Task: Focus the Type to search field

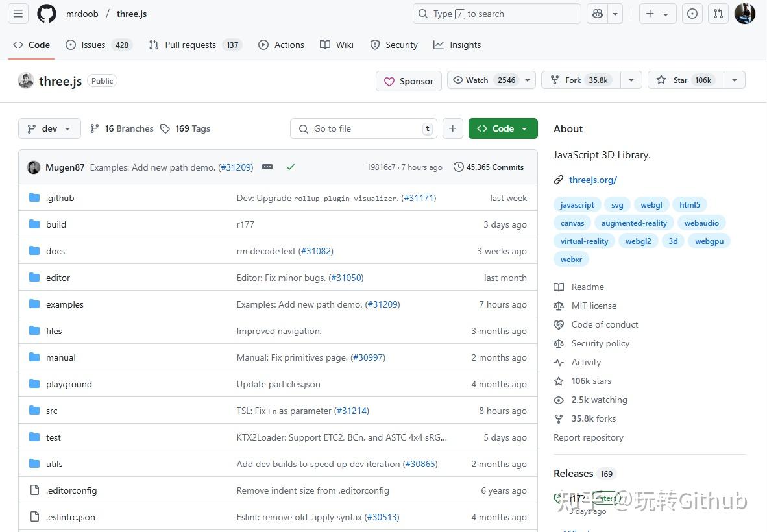Action: (497, 14)
